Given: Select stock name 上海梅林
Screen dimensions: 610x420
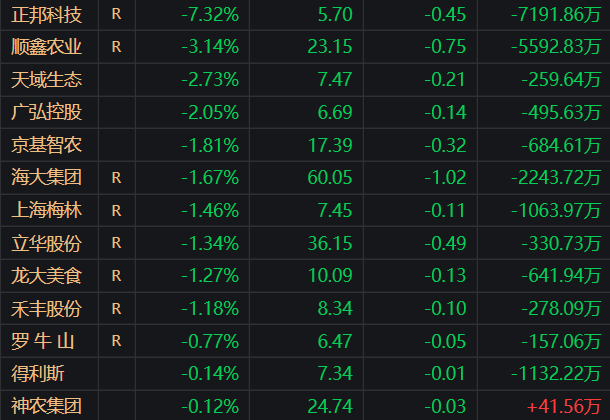Looking at the screenshot, I should [46, 210].
